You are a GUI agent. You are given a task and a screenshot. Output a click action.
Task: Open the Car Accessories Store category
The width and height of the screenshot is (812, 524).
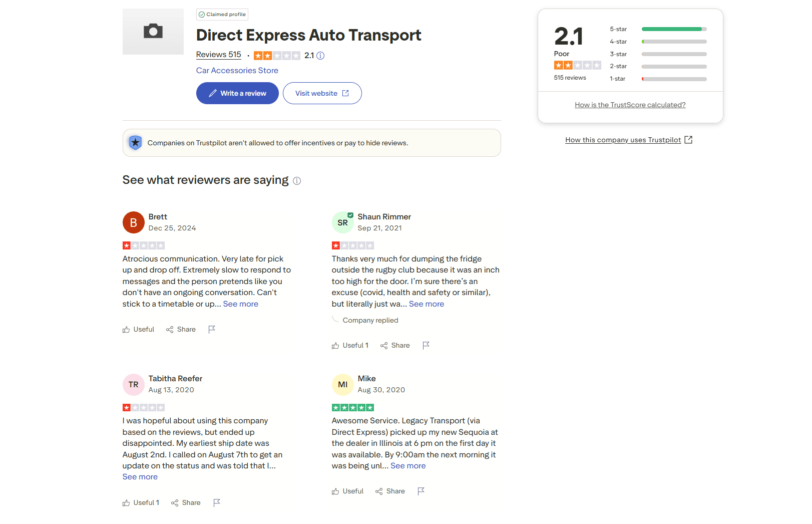tap(237, 71)
